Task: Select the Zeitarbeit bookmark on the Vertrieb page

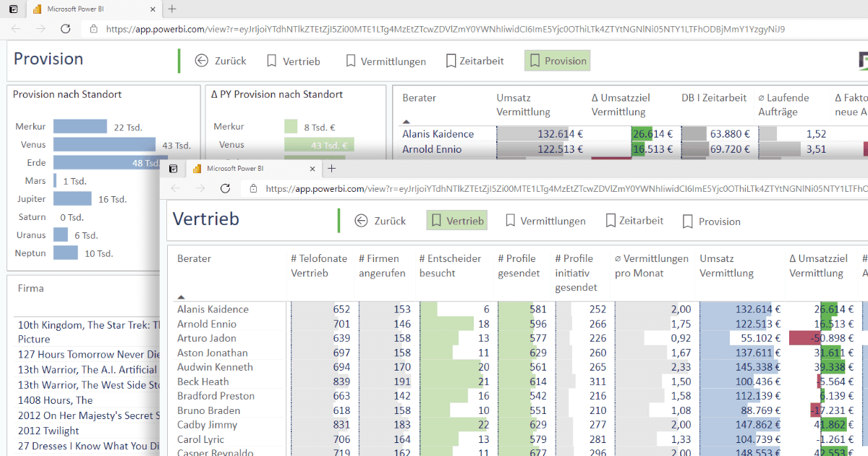Action: [x=634, y=221]
